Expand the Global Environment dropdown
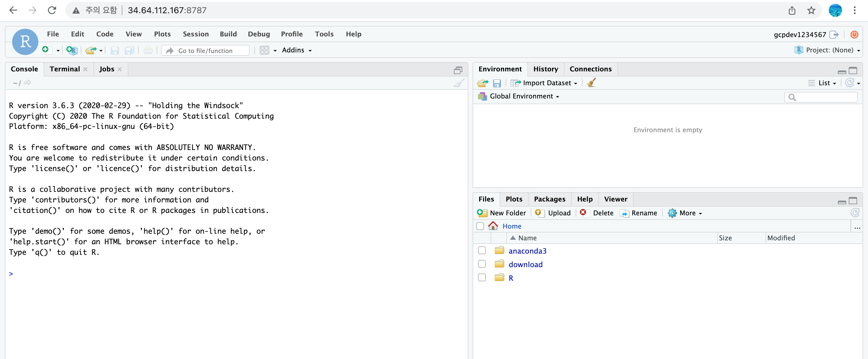Screen dimensions: 868x359 [x=524, y=96]
